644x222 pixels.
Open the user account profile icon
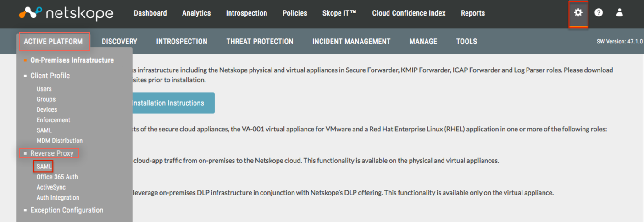pos(619,13)
